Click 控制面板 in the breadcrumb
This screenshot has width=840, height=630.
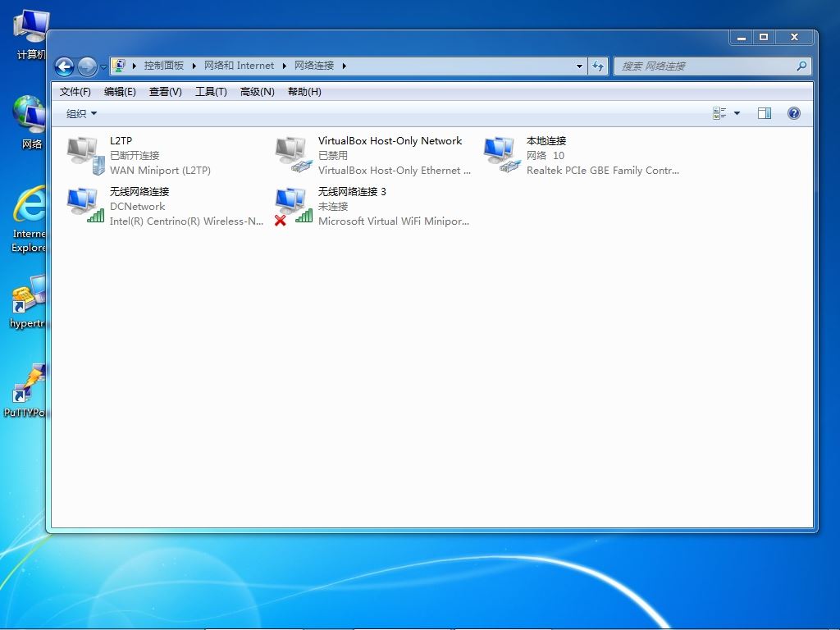pos(164,66)
